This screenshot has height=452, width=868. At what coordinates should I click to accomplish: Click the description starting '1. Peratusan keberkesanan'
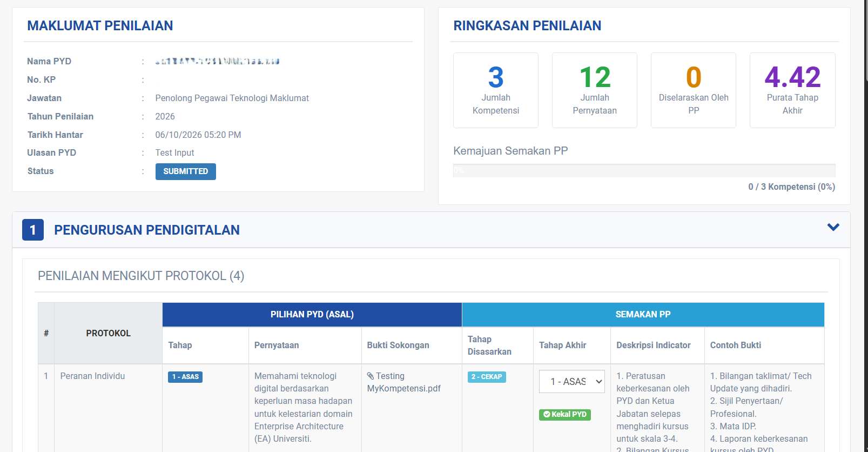point(653,411)
